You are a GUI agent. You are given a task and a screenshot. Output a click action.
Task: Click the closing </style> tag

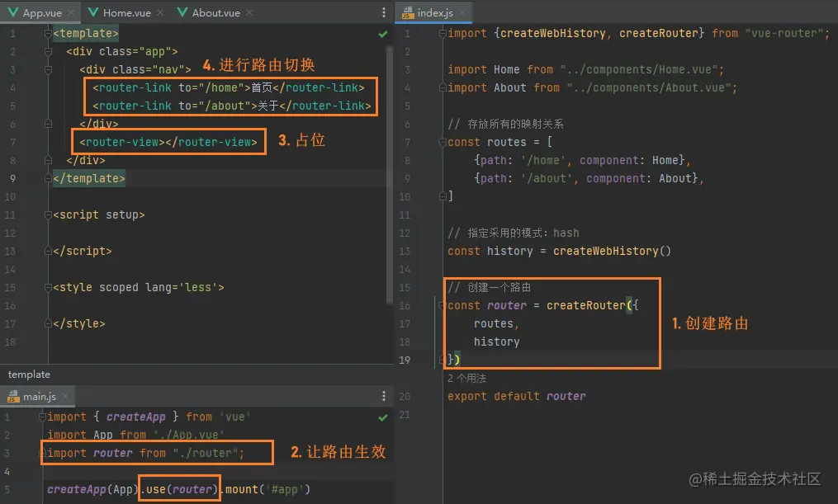click(x=79, y=323)
